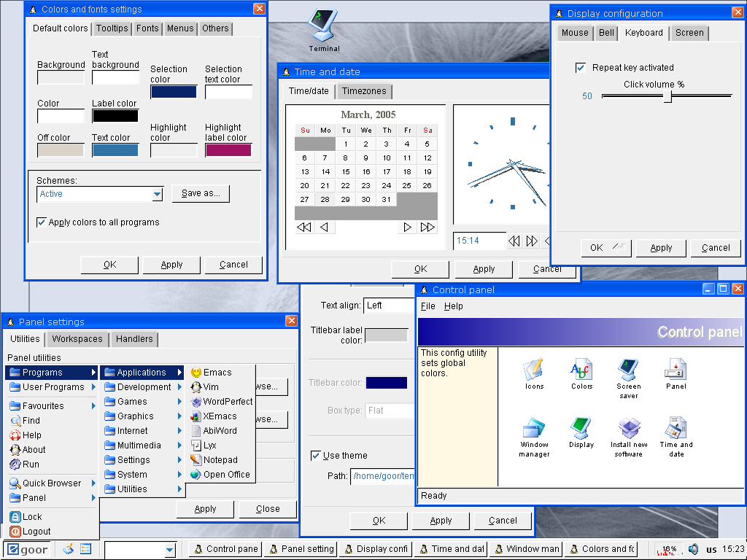Uncheck Apply colors to all programs
Screen dimensions: 747x560
(x=42, y=222)
